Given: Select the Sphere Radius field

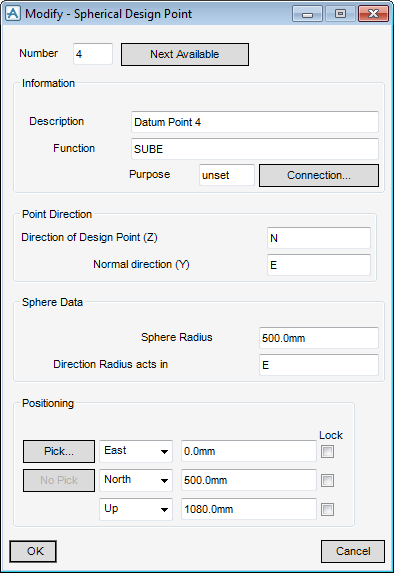Looking at the screenshot, I should [x=319, y=338].
